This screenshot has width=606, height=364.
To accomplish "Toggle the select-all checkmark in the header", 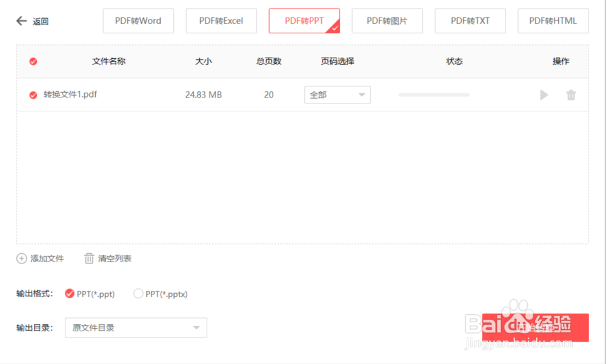I will 33,61.
